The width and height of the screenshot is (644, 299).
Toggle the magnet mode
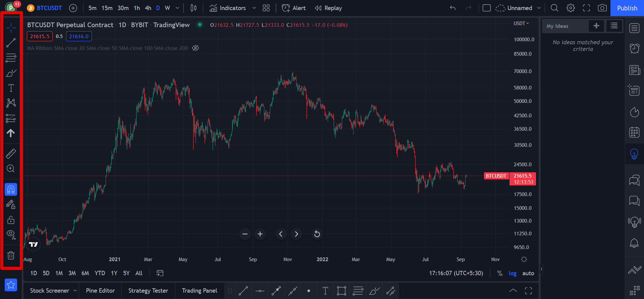click(11, 189)
